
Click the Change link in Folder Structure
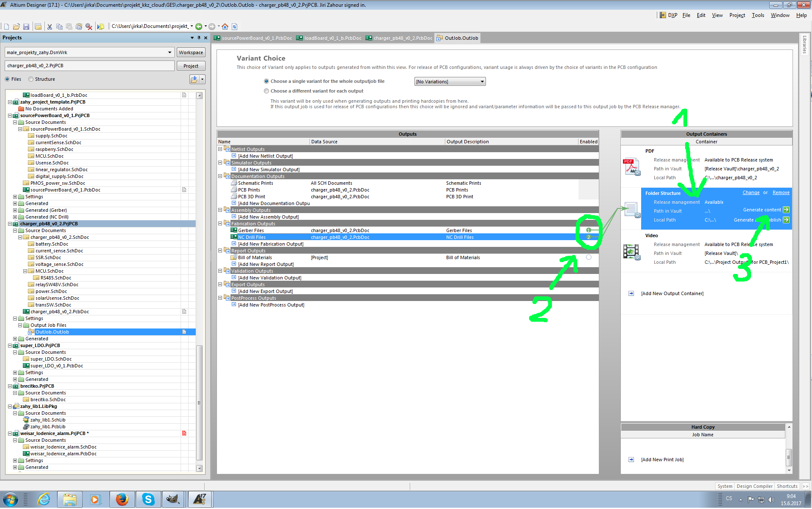[751, 193]
